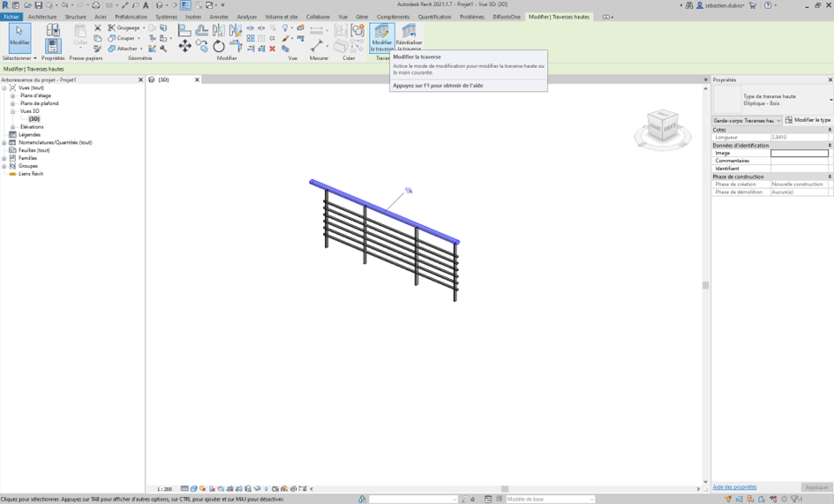Select the Modifier arrow tool

[19, 37]
